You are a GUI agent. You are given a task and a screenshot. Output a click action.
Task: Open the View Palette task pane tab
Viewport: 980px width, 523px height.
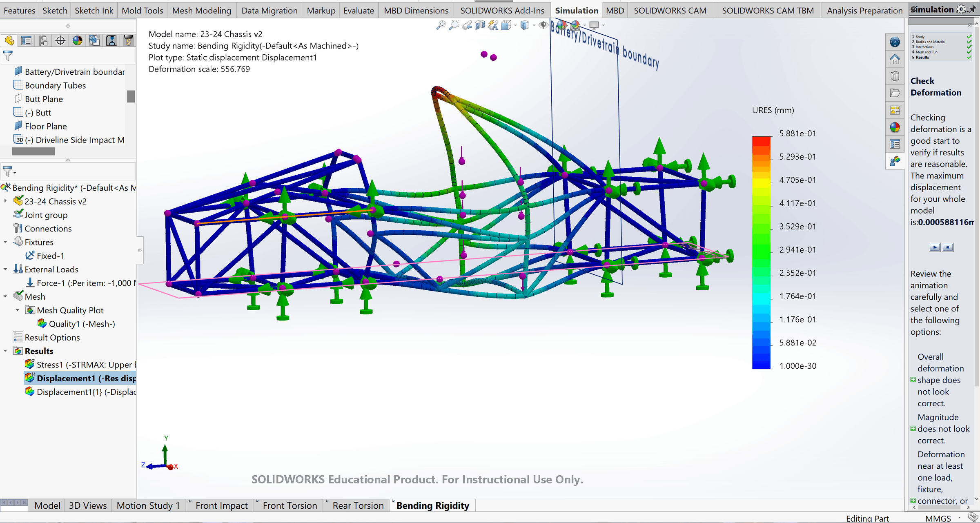coord(895,110)
